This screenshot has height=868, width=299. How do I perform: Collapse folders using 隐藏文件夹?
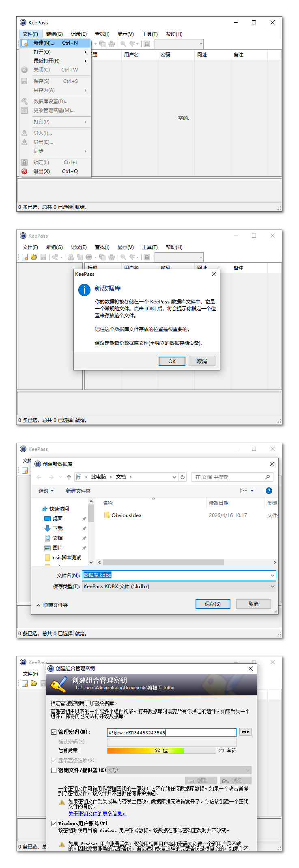click(52, 605)
